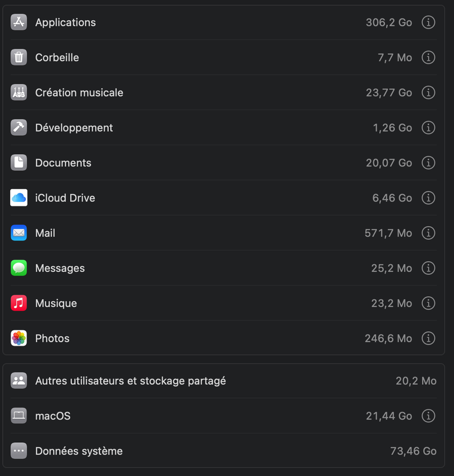Show info for macOS storage
This screenshot has width=454, height=476.
coord(428,416)
